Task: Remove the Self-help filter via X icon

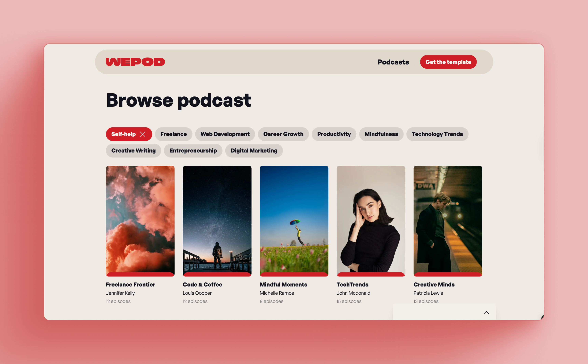Action: tap(143, 134)
